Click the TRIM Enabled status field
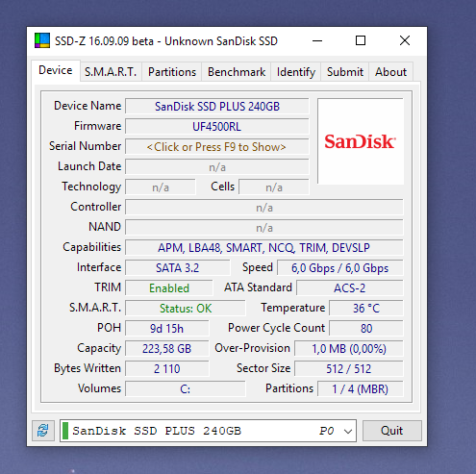 click(169, 288)
